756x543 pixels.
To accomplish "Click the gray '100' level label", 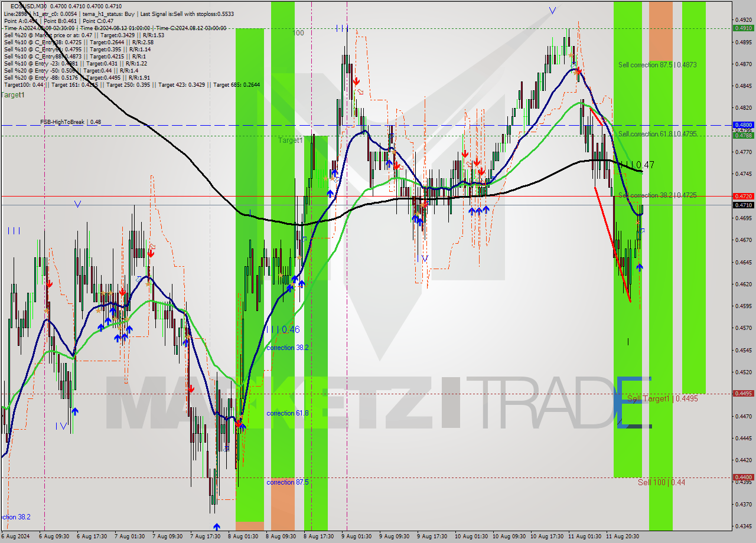I will tap(298, 33).
